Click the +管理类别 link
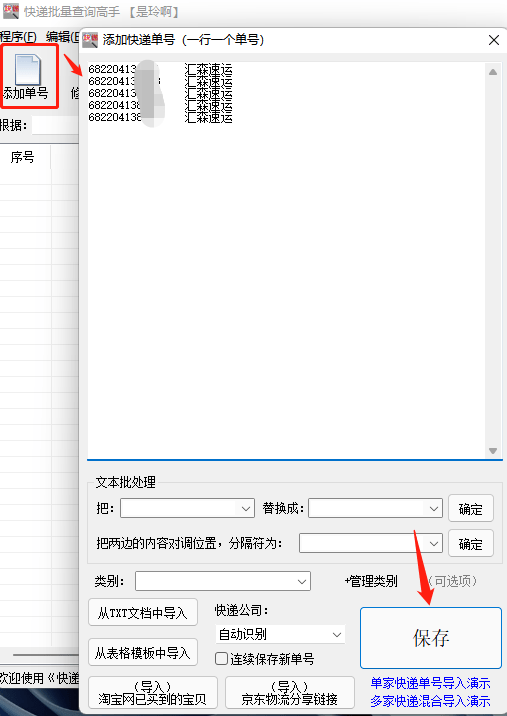 click(x=371, y=581)
